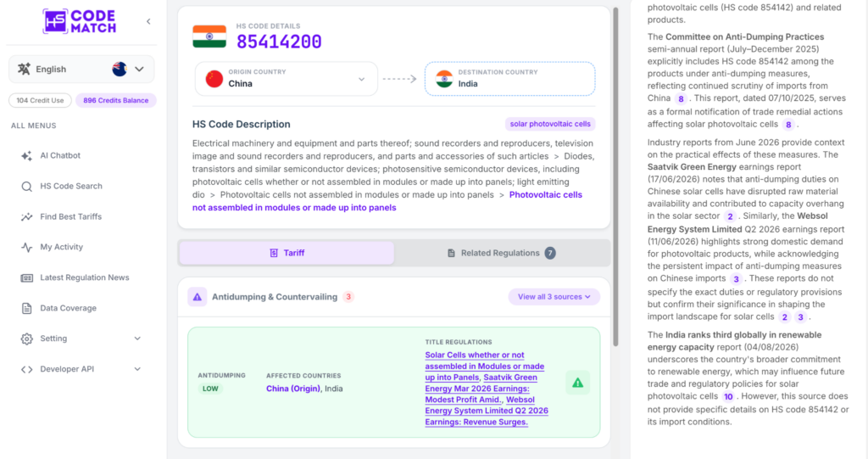Open Saatvik Green Energy Mar 2026 Earnings link
Image resolution: width=868 pixels, height=459 pixels.
click(x=481, y=388)
